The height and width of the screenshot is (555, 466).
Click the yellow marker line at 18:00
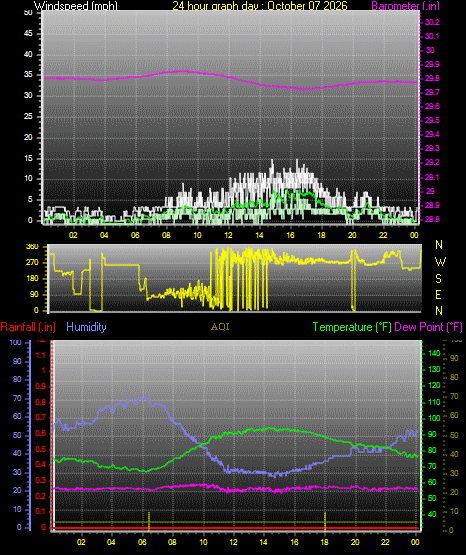pyautogui.click(x=325, y=521)
